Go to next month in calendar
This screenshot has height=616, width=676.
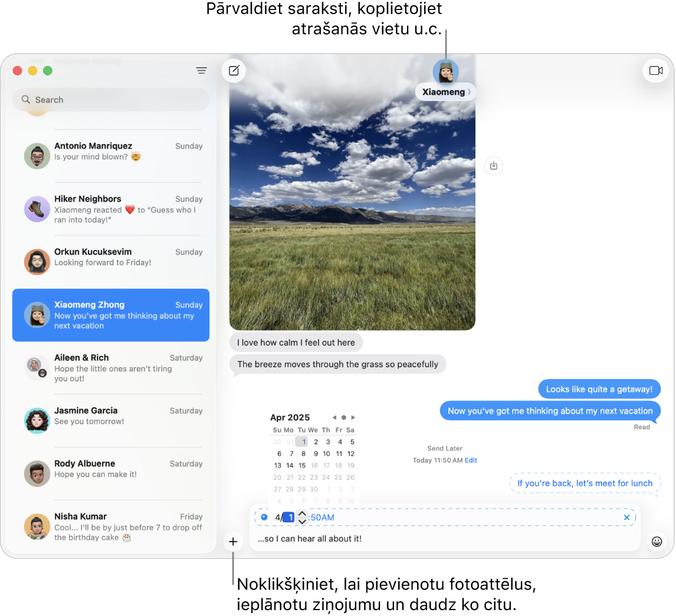353,417
